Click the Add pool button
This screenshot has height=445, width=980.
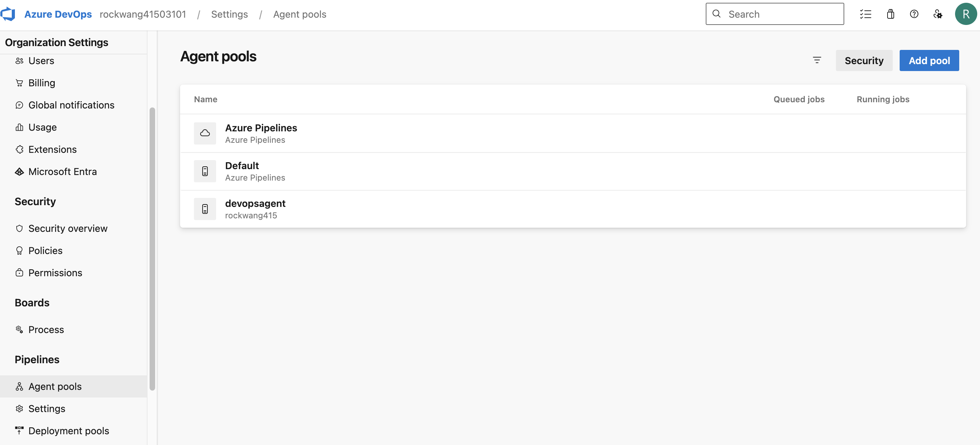929,60
